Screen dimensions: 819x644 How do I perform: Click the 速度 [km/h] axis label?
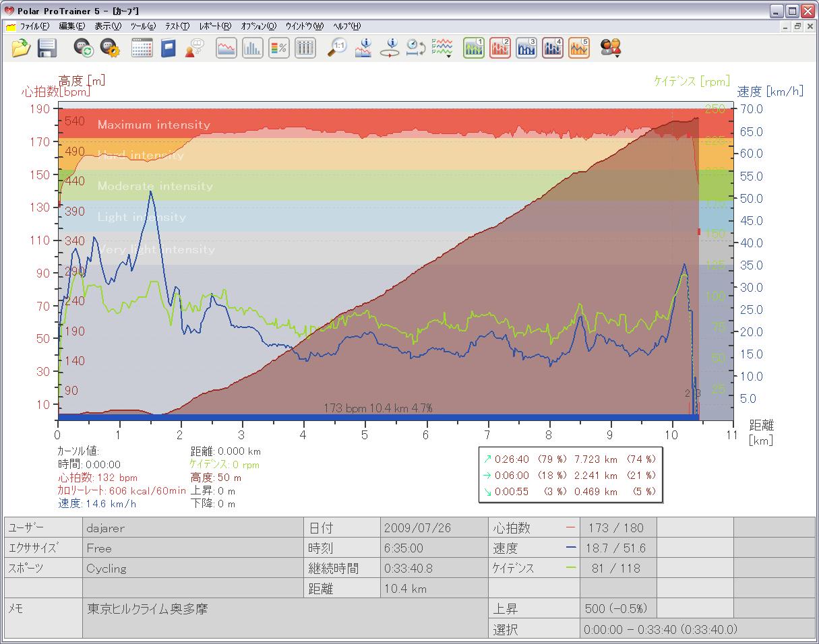770,92
